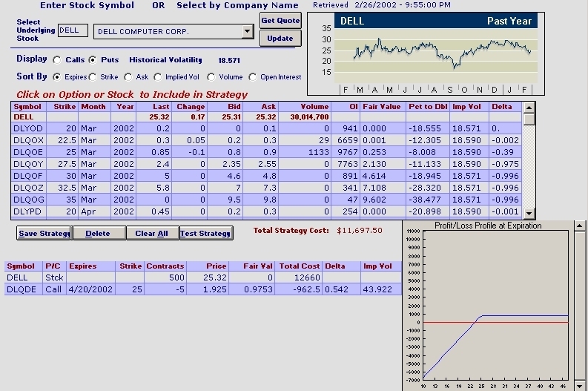Click the DELL Stck row in strategy table
This screenshot has width=588, height=391.
point(203,277)
